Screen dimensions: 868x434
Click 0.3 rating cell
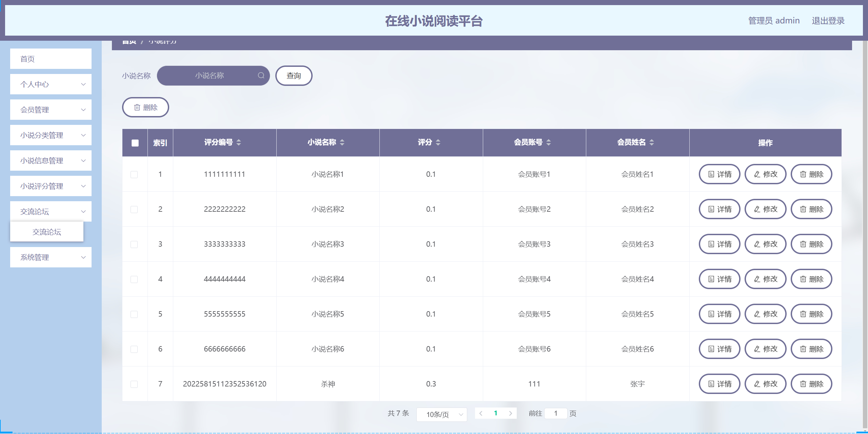tap(431, 384)
